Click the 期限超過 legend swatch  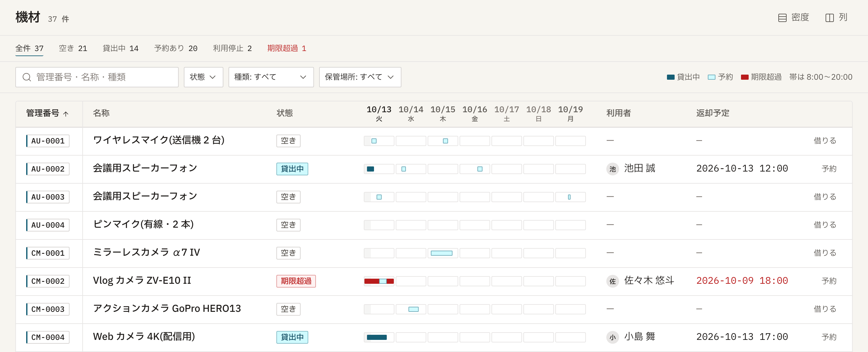click(745, 77)
